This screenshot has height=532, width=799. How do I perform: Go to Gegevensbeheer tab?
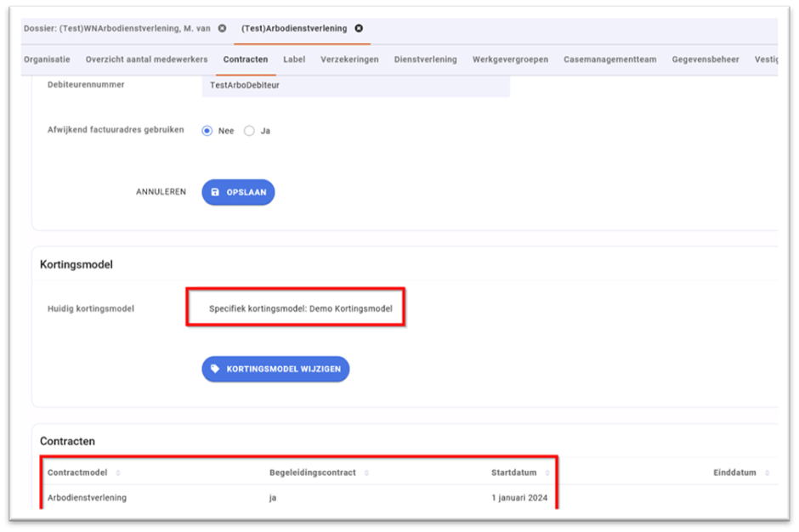[705, 59]
